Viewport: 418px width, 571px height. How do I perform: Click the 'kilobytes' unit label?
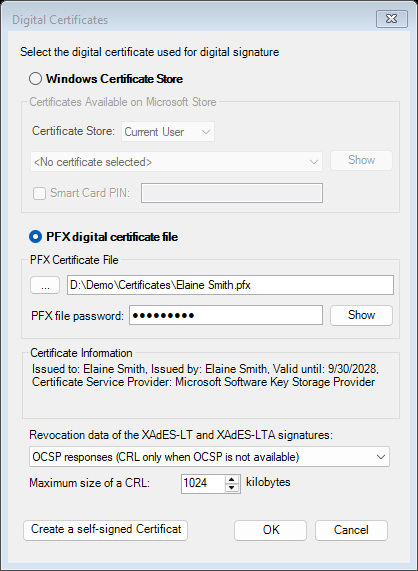coord(268,482)
